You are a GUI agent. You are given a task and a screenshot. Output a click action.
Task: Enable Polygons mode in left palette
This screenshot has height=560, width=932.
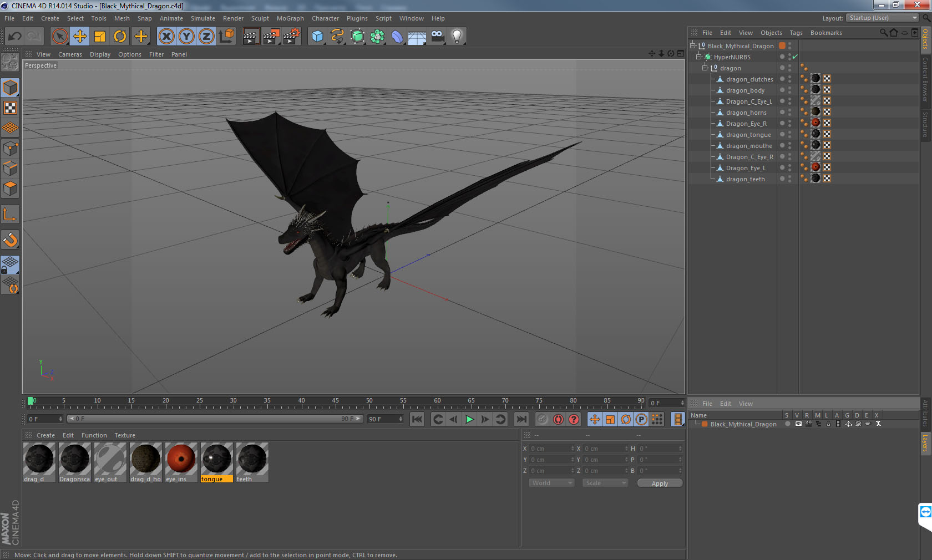click(11, 189)
